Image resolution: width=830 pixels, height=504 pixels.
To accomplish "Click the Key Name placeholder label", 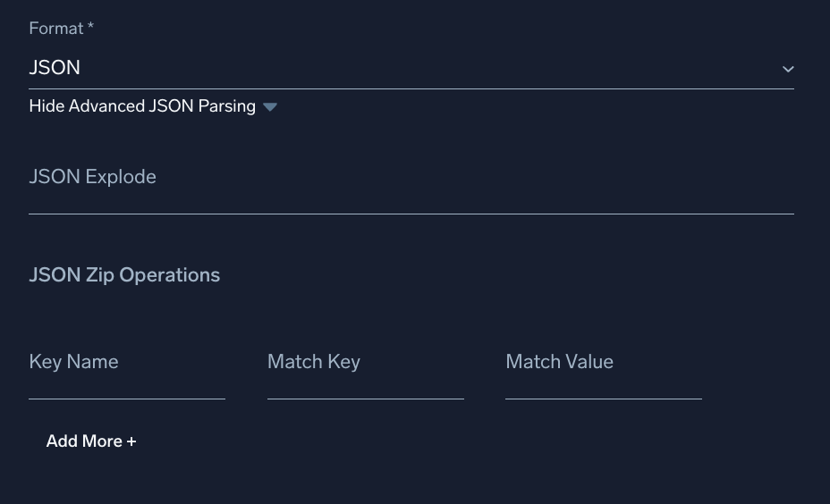I will [x=73, y=362].
